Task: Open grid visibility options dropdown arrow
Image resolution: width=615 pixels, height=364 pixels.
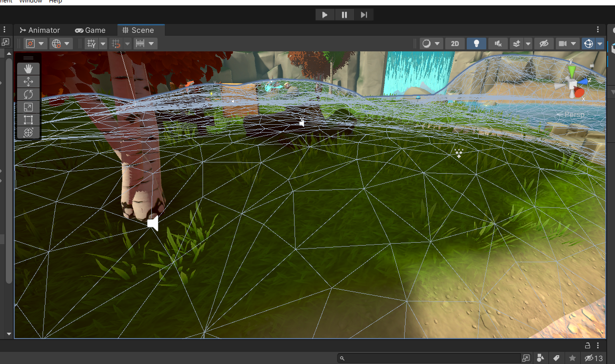Action: [x=103, y=44]
